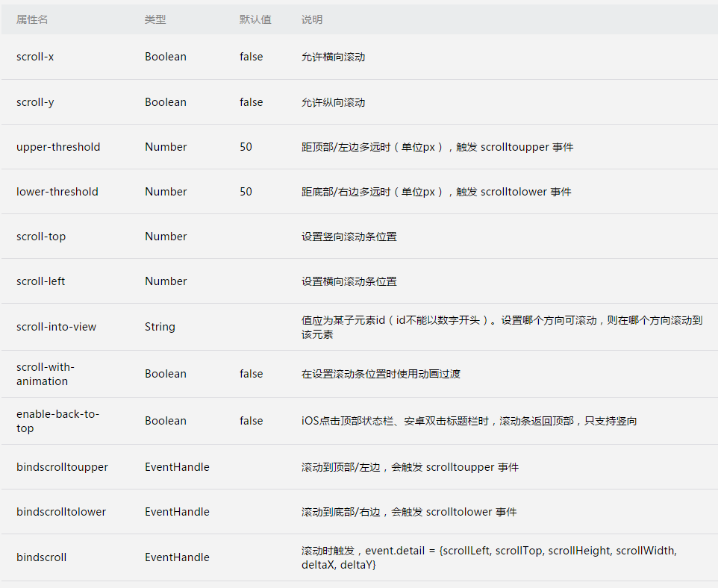Click description 设置横向滚动条位置

click(349, 281)
